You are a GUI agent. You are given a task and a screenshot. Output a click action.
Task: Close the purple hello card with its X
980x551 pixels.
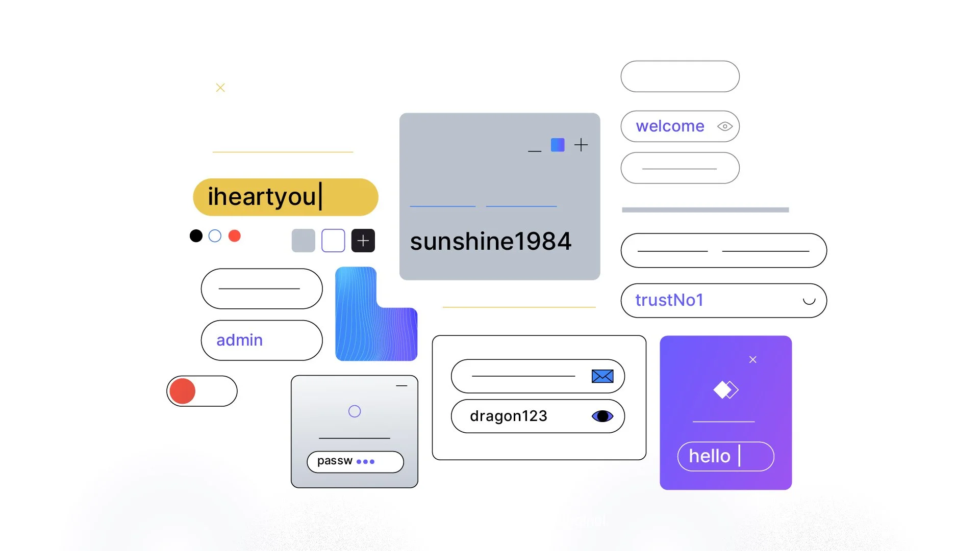[752, 360]
